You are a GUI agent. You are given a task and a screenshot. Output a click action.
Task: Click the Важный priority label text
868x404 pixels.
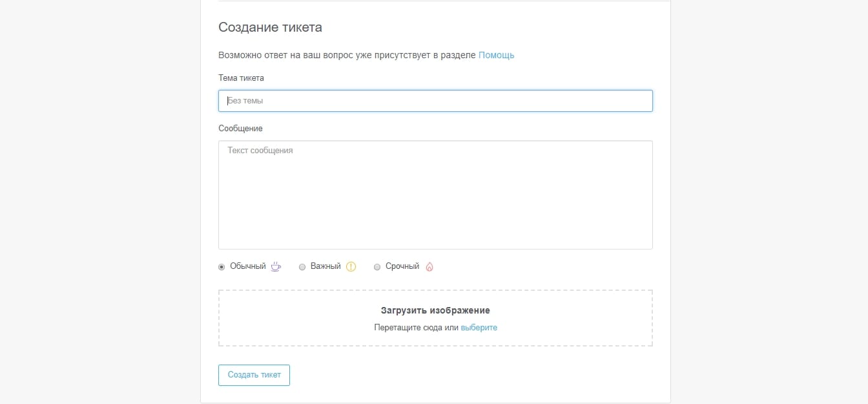coord(325,266)
